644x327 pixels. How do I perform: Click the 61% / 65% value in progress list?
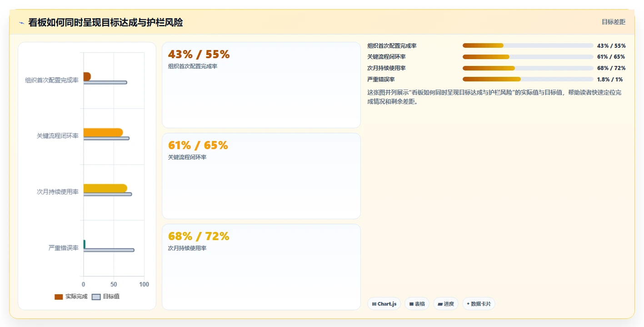tap(611, 57)
